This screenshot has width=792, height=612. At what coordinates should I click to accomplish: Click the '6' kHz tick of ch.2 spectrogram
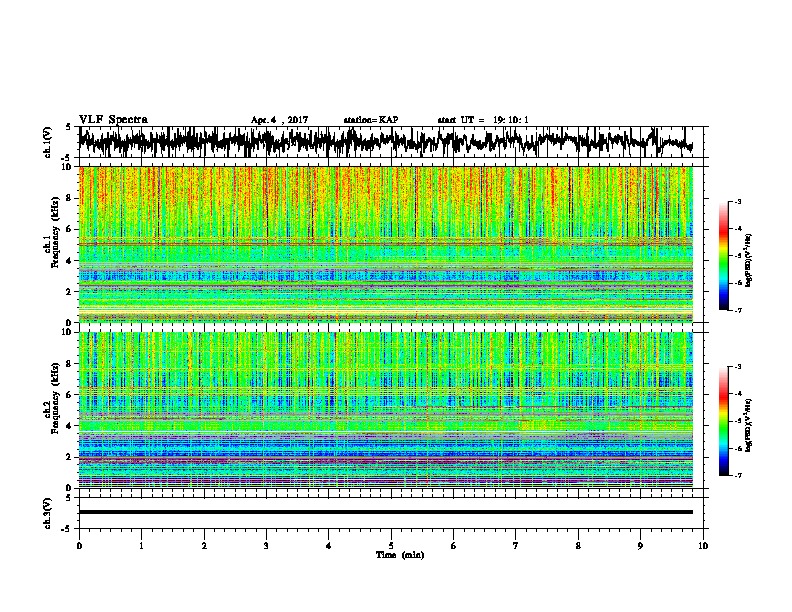point(71,395)
